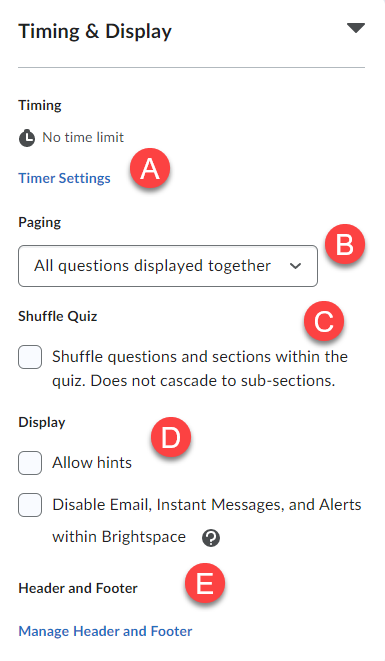Click the red E annotation marker
This screenshot has height=661, width=385.
tap(205, 583)
